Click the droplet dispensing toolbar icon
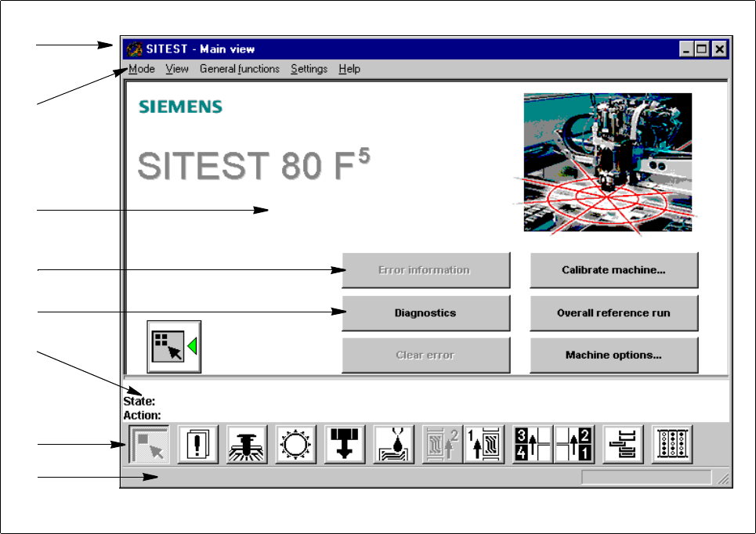 point(393,445)
